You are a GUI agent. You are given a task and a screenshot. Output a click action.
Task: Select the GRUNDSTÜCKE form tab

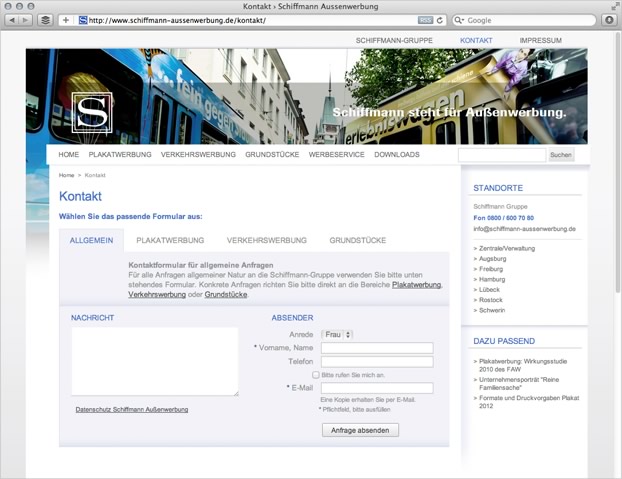coord(357,240)
